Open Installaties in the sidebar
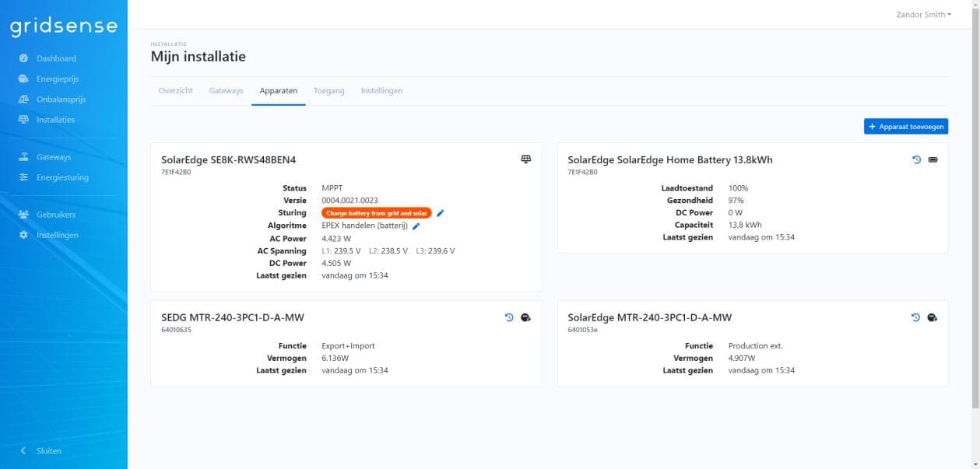This screenshot has height=469, width=980. click(x=55, y=120)
